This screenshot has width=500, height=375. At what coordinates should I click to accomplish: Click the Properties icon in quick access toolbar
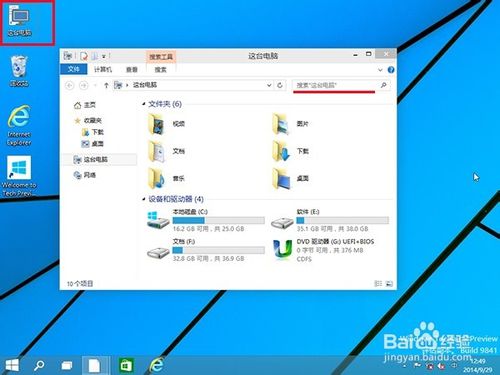[x=84, y=56]
